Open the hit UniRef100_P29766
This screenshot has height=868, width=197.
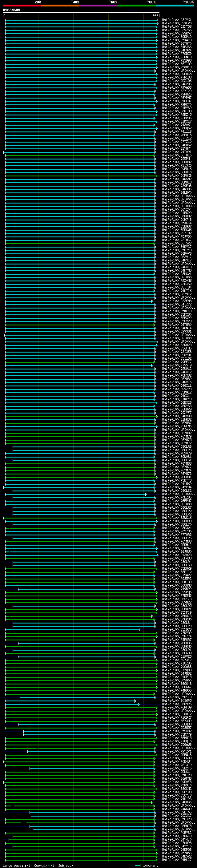176,30
